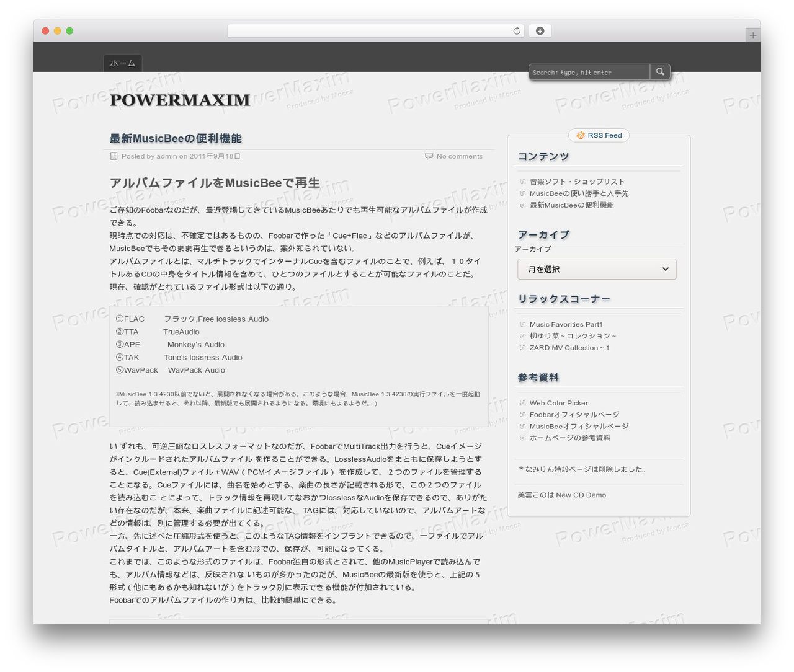The width and height of the screenshot is (794, 672).
Task: Open the browser downloads icon
Action: pos(540,31)
